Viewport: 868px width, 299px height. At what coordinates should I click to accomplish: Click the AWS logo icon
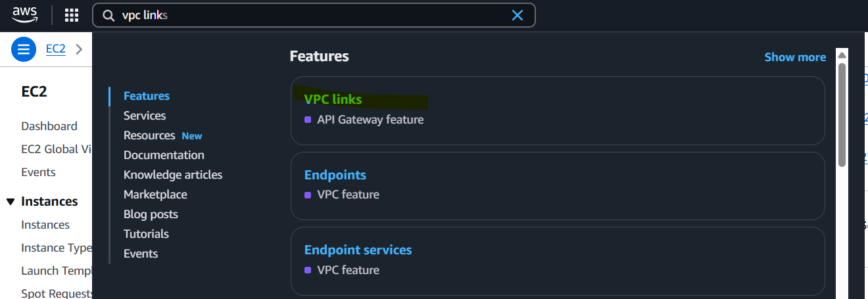pos(24,14)
